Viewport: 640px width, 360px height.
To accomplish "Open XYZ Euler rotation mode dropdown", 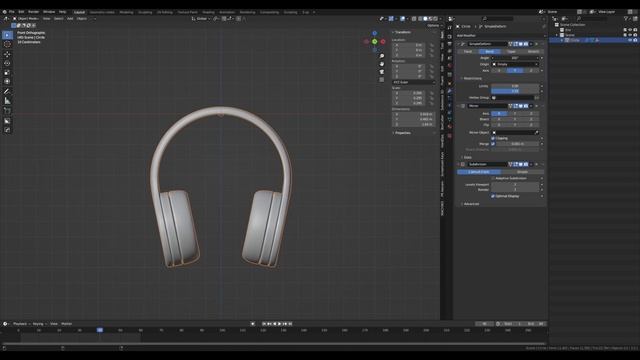I will pyautogui.click(x=413, y=82).
